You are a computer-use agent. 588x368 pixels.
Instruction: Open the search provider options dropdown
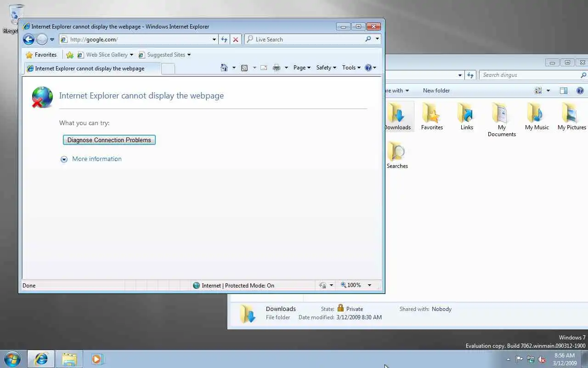(377, 39)
